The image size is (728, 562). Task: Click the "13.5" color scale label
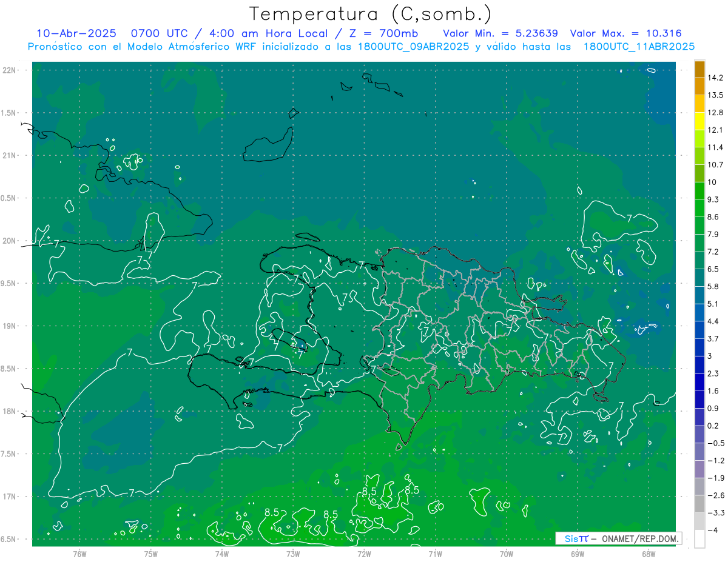(x=716, y=95)
